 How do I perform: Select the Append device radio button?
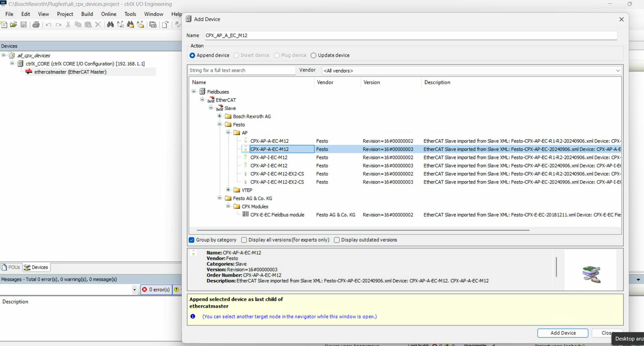(192, 55)
